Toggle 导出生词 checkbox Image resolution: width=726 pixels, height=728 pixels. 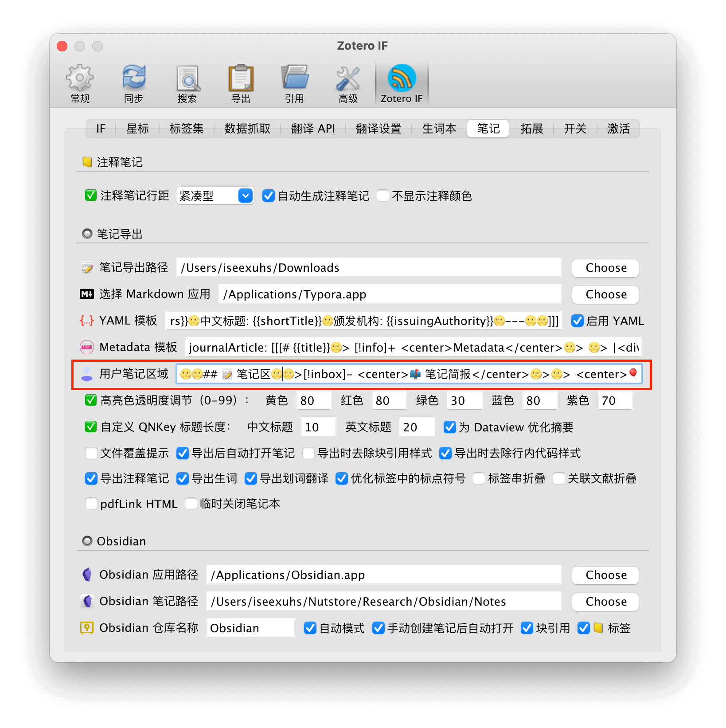click(x=182, y=478)
